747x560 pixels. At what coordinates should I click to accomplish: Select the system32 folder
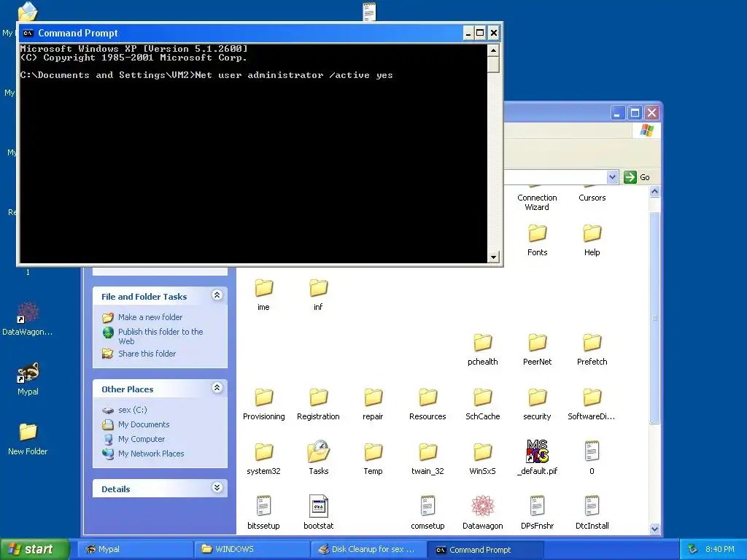[x=263, y=459]
